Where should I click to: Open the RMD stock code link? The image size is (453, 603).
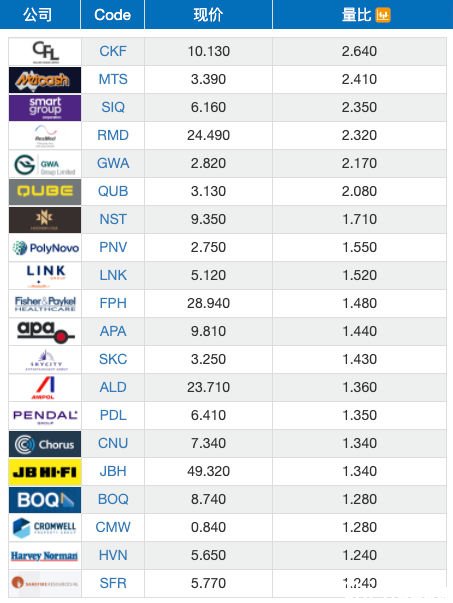tap(113, 135)
